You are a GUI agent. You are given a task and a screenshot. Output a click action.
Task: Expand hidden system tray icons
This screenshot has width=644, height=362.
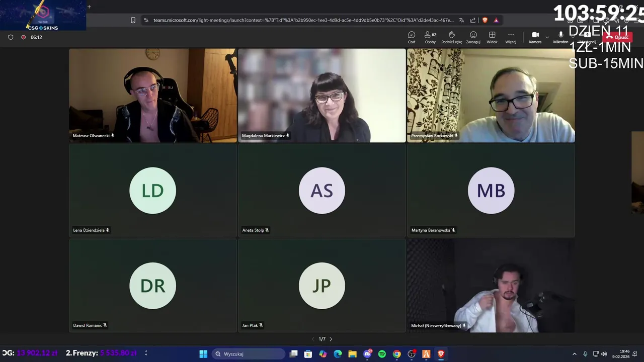click(x=574, y=354)
